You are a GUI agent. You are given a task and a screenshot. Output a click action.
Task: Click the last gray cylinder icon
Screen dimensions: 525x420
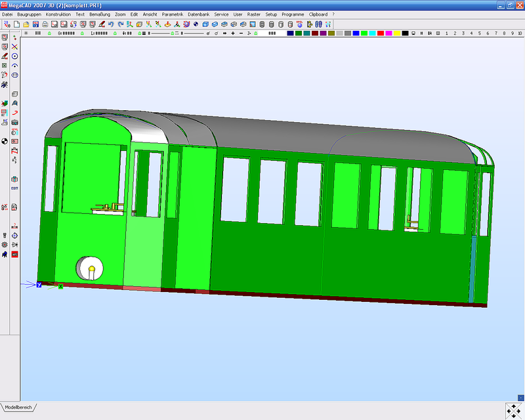pyautogui.click(x=290, y=24)
